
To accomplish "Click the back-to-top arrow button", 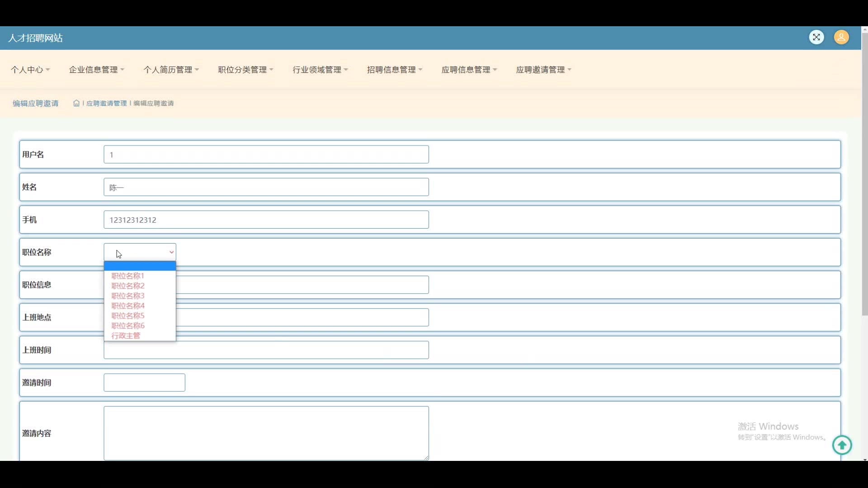I will click(x=842, y=446).
